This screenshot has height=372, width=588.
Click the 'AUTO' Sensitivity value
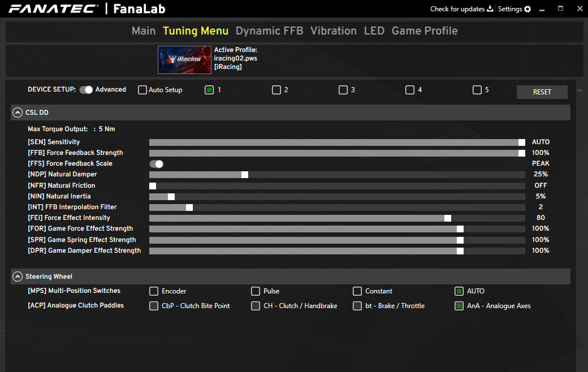541,142
